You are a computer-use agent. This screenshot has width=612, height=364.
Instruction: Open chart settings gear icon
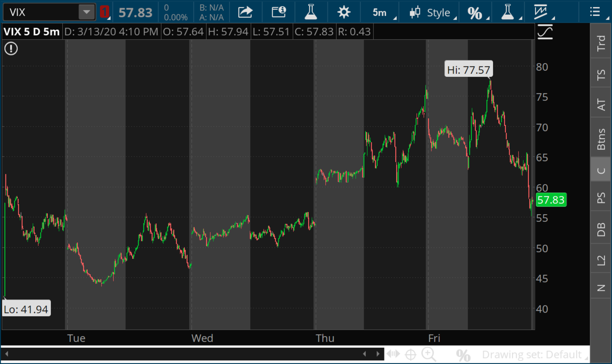(x=344, y=12)
